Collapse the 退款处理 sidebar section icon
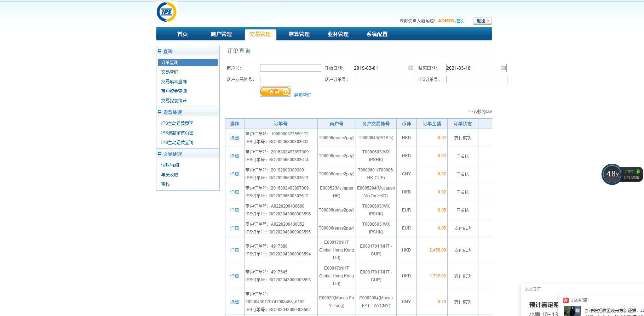 point(160,112)
